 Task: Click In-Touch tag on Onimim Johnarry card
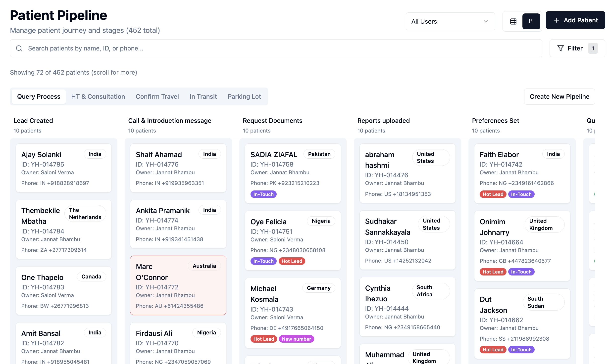coord(521,272)
